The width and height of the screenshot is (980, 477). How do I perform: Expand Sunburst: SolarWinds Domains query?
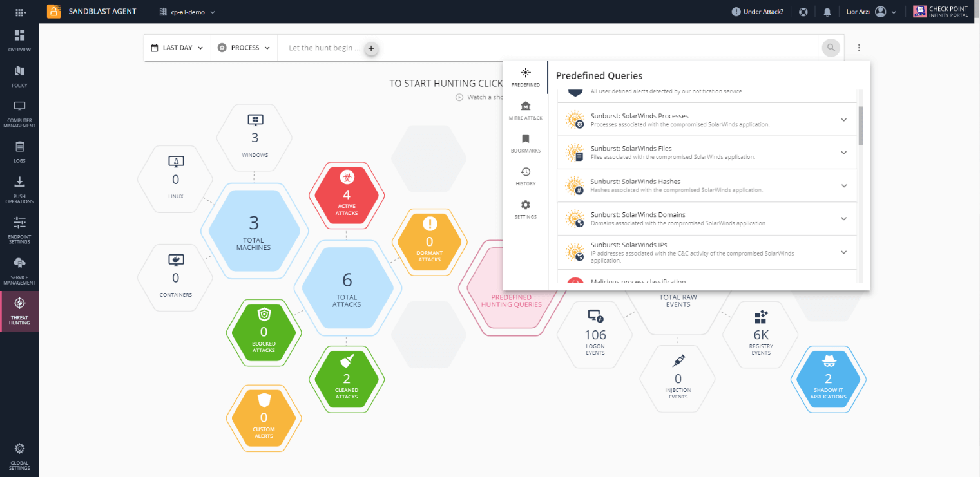point(843,219)
